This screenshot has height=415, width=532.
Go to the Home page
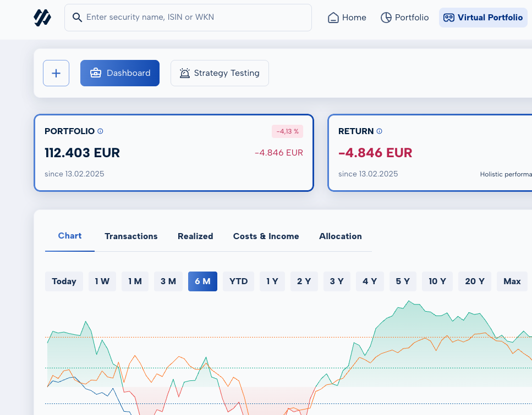(x=347, y=18)
